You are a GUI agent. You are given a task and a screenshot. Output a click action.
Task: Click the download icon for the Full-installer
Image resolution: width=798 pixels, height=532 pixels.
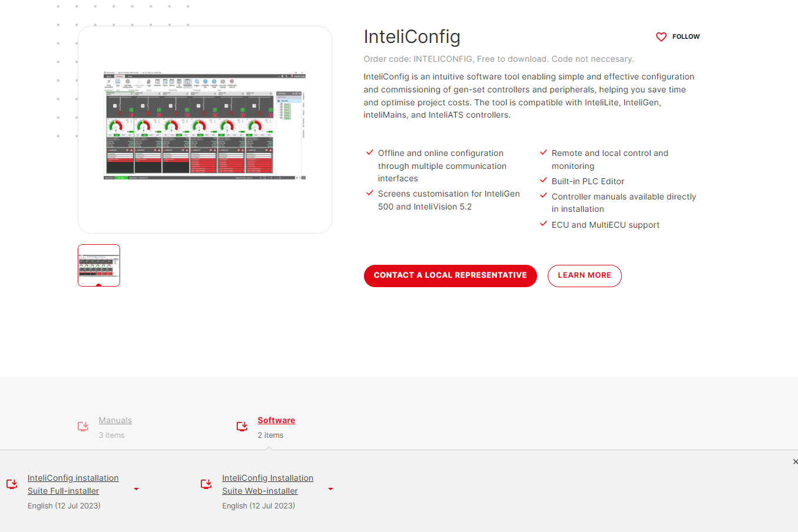[12, 484]
